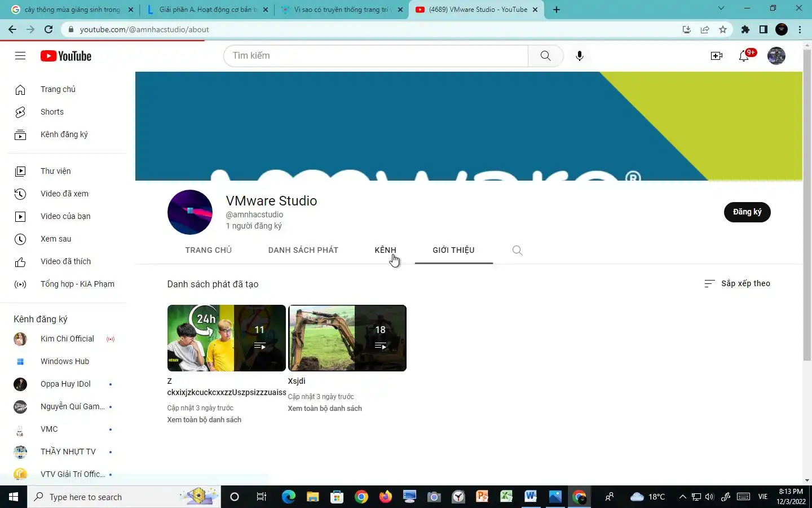The width and height of the screenshot is (812, 508).
Task: Click the Tìm kiếm search field
Action: [x=376, y=55]
